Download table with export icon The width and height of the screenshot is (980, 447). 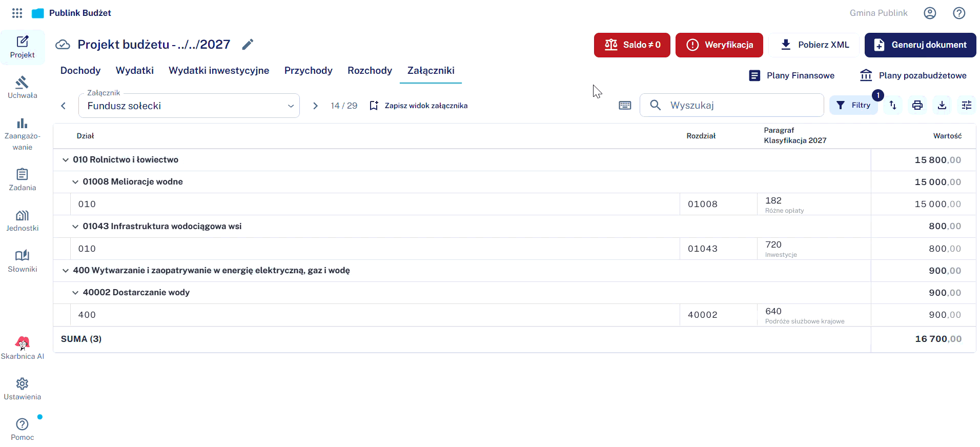[x=942, y=105]
